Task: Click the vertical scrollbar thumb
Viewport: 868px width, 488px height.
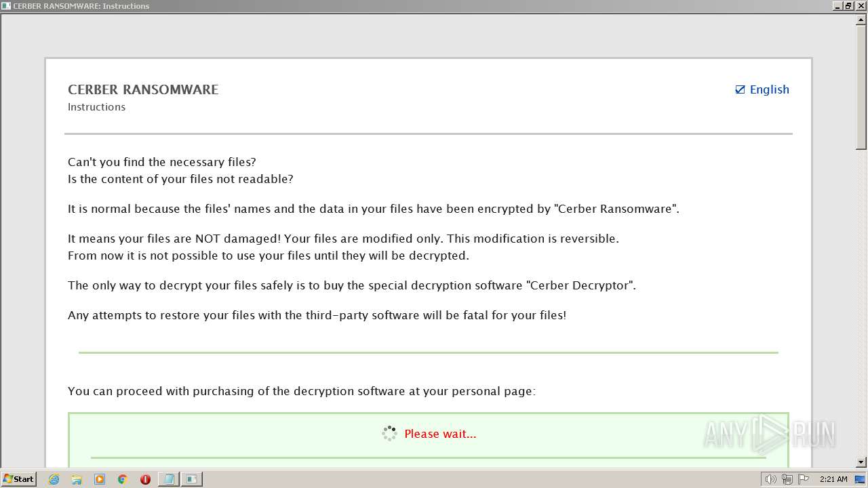Action: click(861, 87)
